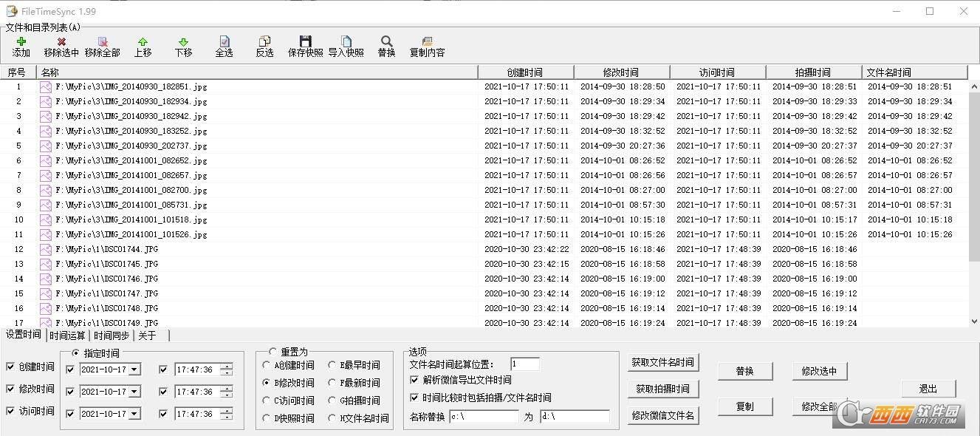Toggle 时间比较时包括拍摄/文件名时间 checkbox
The height and width of the screenshot is (436, 980).
(415, 398)
